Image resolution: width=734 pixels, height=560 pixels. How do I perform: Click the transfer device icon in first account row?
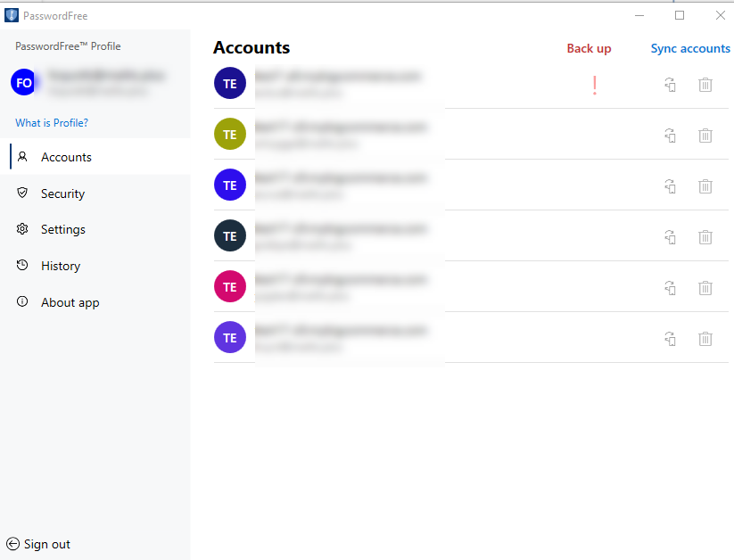point(670,85)
